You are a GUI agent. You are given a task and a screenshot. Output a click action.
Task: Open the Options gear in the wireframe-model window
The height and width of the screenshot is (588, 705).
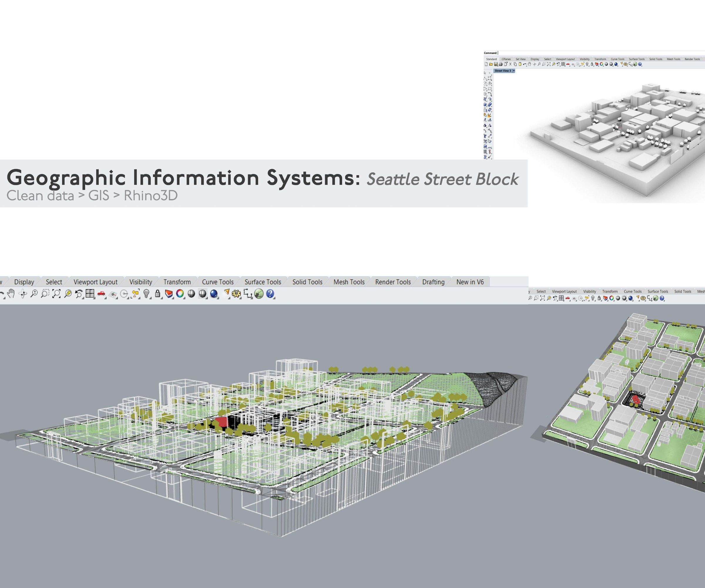click(x=236, y=294)
